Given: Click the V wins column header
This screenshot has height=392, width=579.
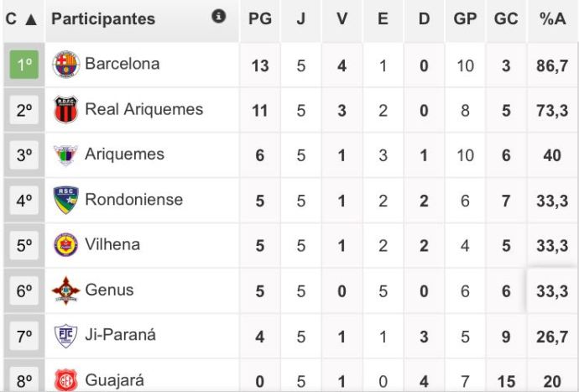Looking at the screenshot, I should tap(342, 18).
